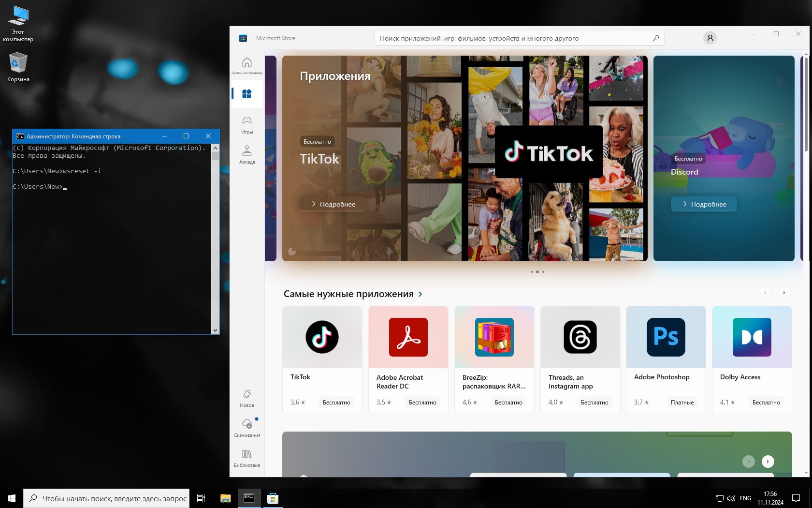Click the TikTok banner Details button
Screen dimensions: 812x508
333,204
